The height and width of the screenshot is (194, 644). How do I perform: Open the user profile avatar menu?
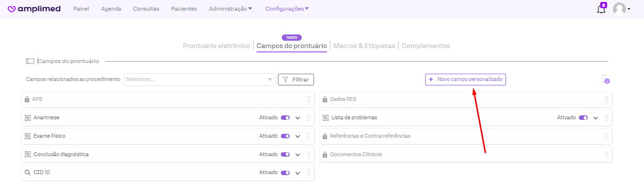[x=621, y=9]
